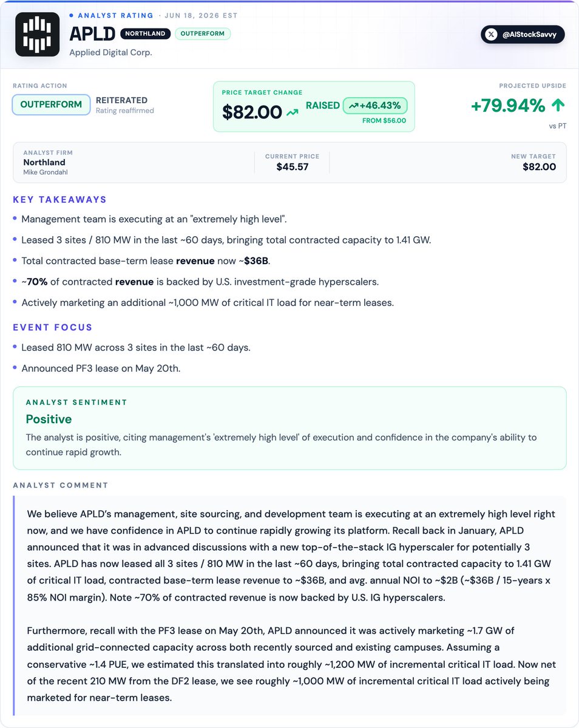The image size is (579, 728).
Task: Click the Applied Digital company logo
Action: coord(37,35)
